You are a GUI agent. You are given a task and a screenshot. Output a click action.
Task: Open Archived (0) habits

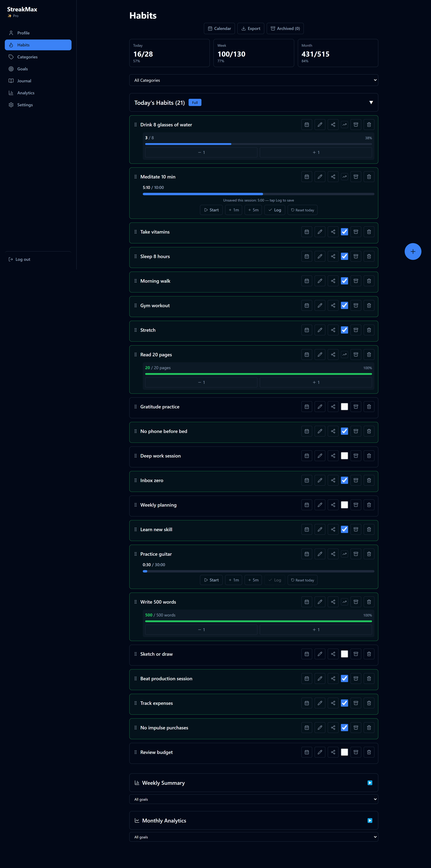[285, 29]
